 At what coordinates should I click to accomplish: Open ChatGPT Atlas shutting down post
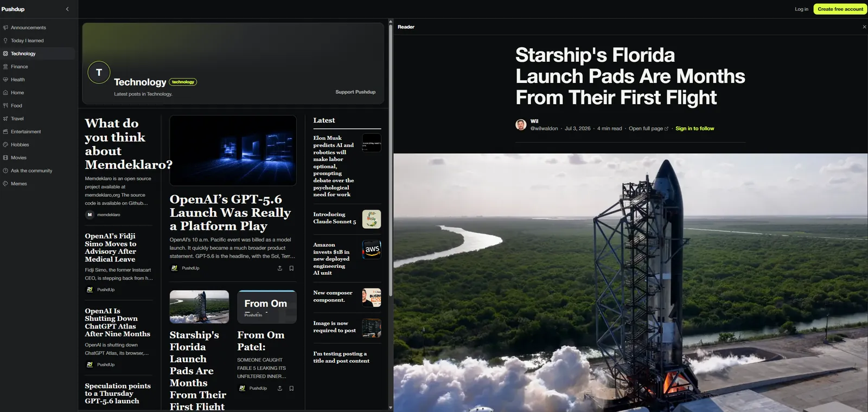(117, 323)
